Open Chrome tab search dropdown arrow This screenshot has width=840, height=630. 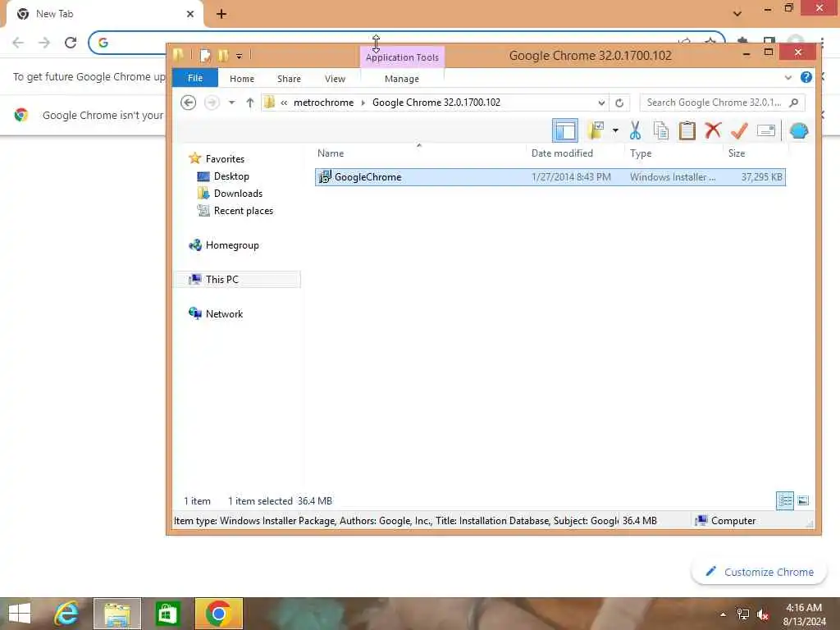pos(737,13)
